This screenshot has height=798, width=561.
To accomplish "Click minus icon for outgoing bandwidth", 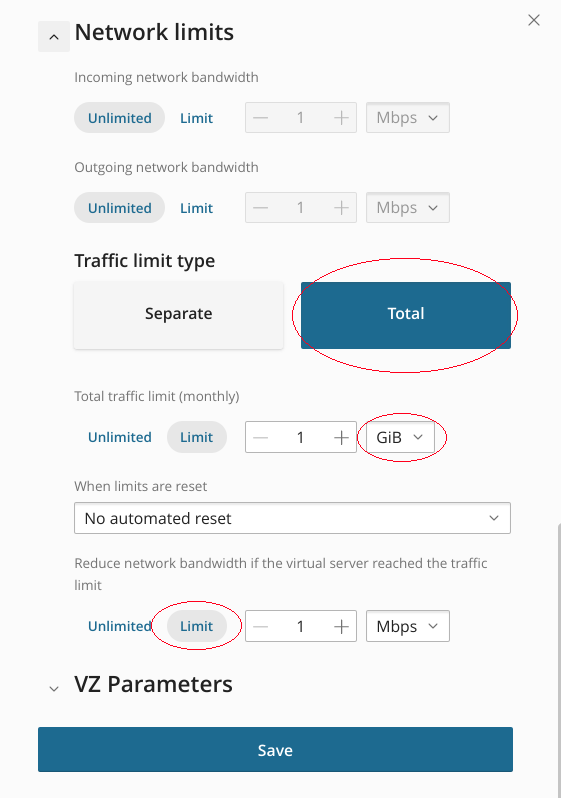I will tap(261, 208).
